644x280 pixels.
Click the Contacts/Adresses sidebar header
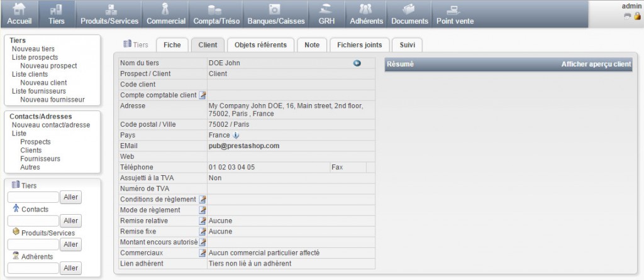tap(41, 116)
